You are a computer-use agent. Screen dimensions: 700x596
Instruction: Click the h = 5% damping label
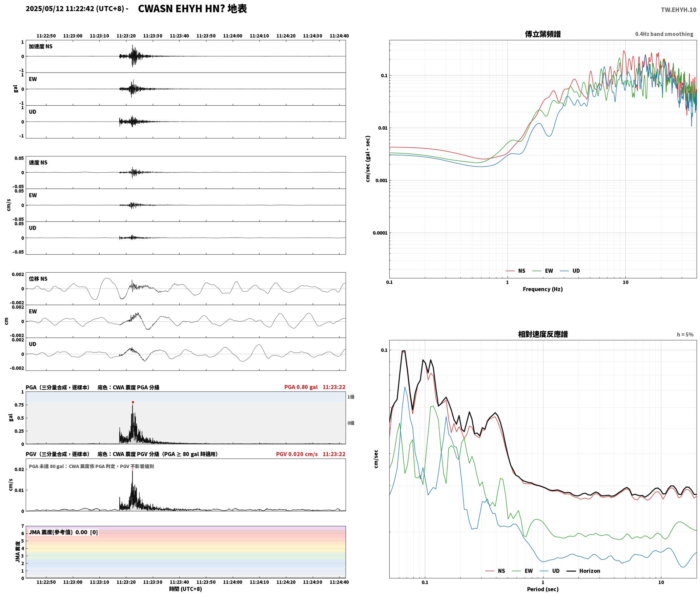click(685, 335)
